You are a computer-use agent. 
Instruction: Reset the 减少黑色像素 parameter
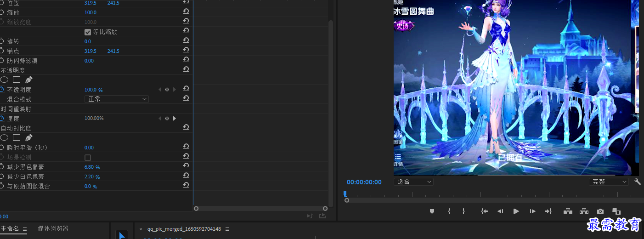point(186,166)
